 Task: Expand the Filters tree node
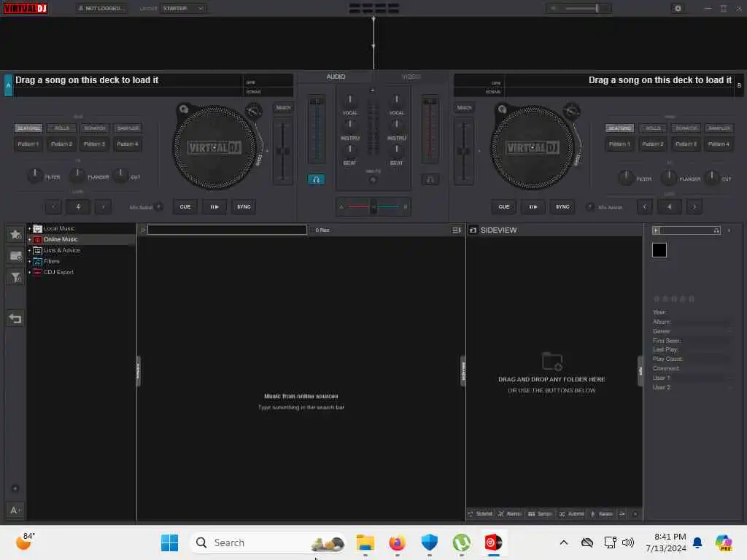click(29, 262)
